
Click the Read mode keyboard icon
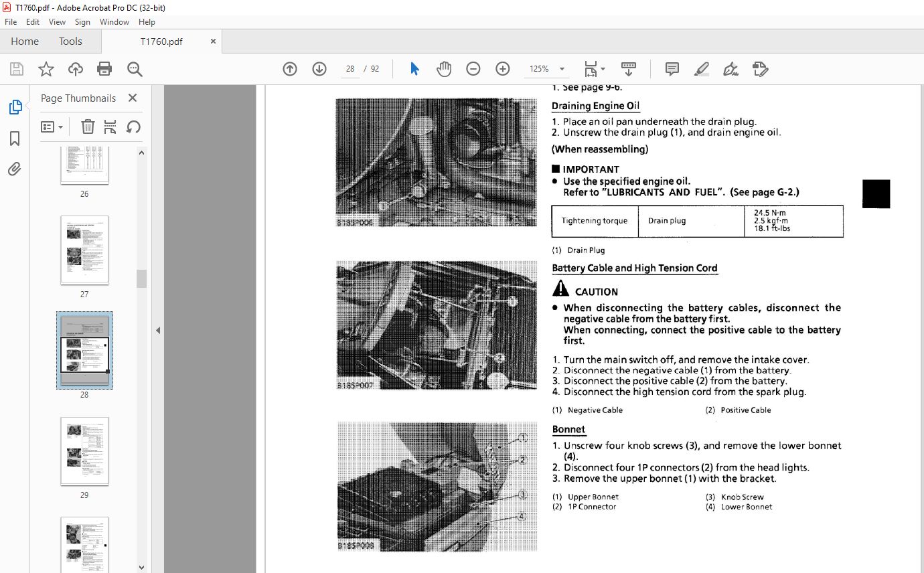629,69
